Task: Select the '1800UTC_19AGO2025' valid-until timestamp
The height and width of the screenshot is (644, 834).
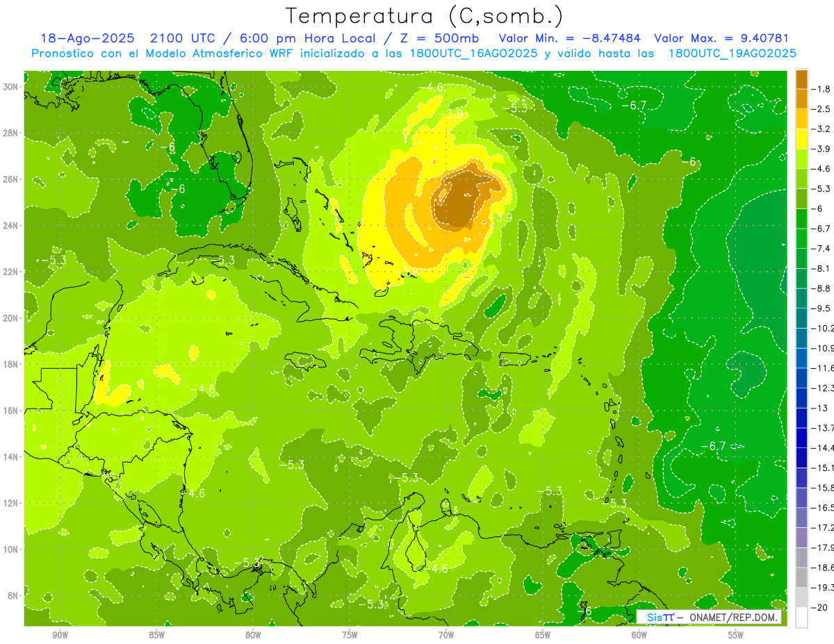Action: point(732,53)
